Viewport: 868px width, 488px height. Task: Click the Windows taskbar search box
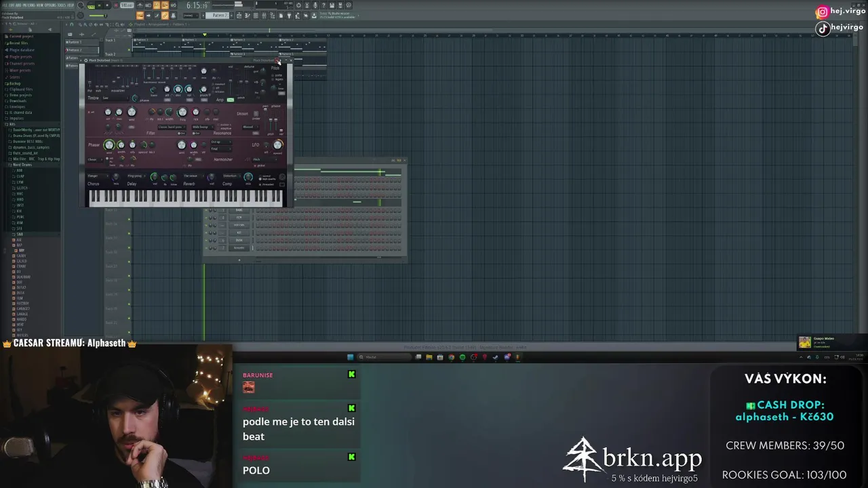click(x=384, y=357)
